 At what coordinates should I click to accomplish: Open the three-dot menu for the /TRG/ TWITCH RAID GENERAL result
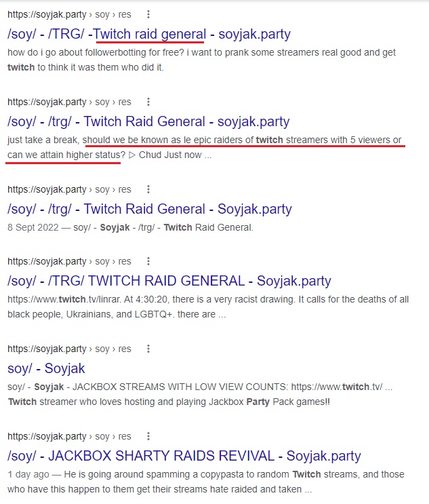(x=148, y=261)
